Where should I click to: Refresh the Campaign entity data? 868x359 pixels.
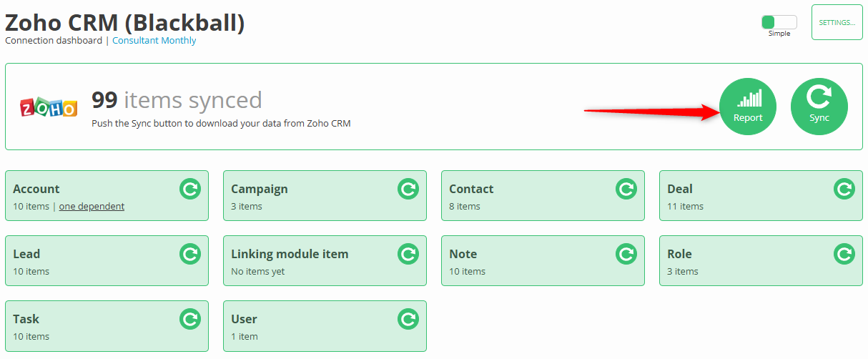tap(408, 189)
